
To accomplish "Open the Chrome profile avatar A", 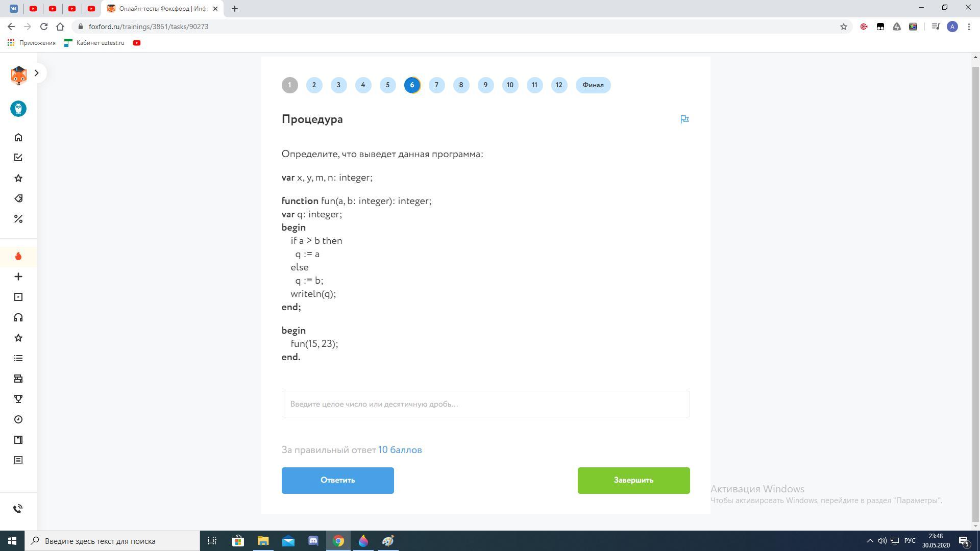I will pos(952,27).
